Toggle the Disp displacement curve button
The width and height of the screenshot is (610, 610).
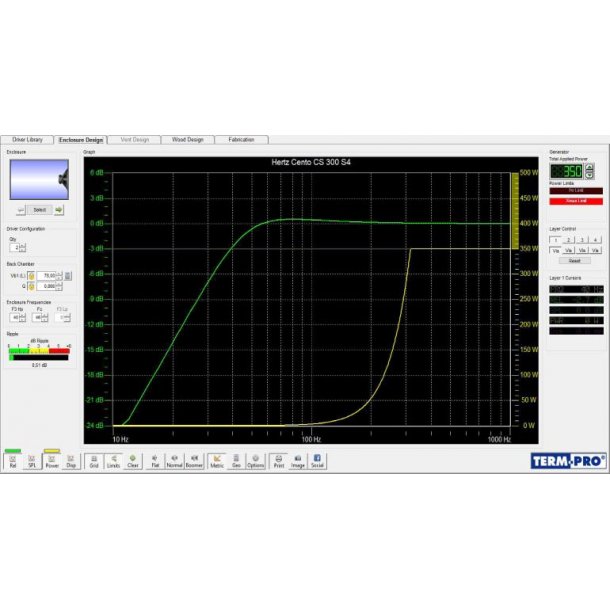pyautogui.click(x=71, y=461)
